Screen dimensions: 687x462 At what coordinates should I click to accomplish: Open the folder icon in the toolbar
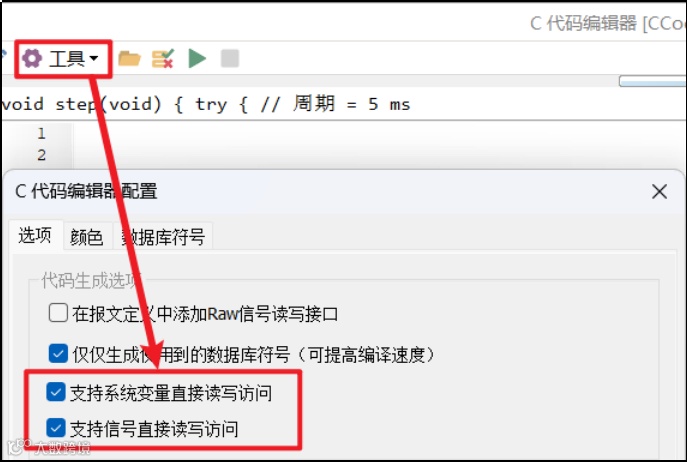pos(129,58)
